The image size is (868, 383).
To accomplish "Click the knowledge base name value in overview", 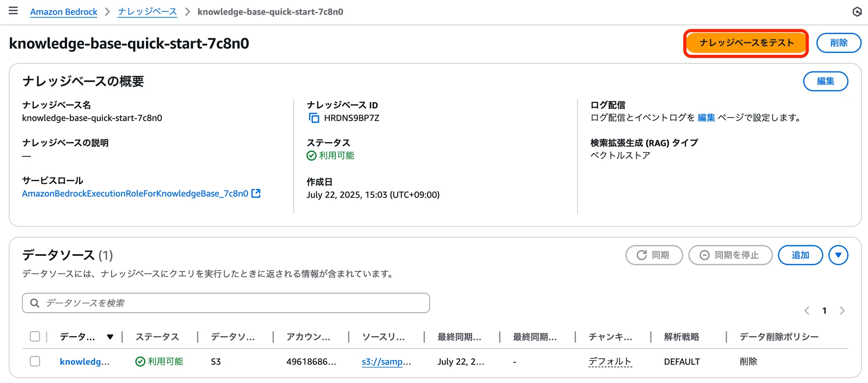I will tap(92, 118).
